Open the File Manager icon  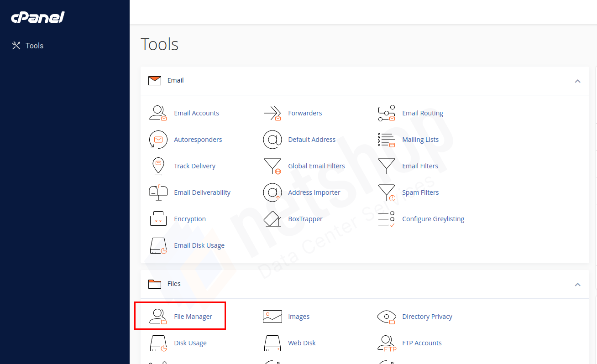pyautogui.click(x=158, y=317)
